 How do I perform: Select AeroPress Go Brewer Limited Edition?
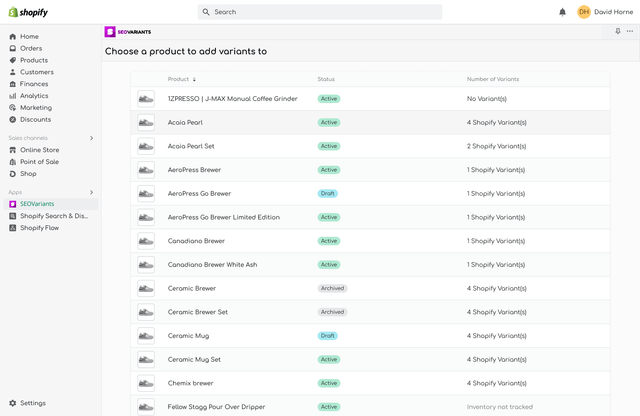(224, 217)
